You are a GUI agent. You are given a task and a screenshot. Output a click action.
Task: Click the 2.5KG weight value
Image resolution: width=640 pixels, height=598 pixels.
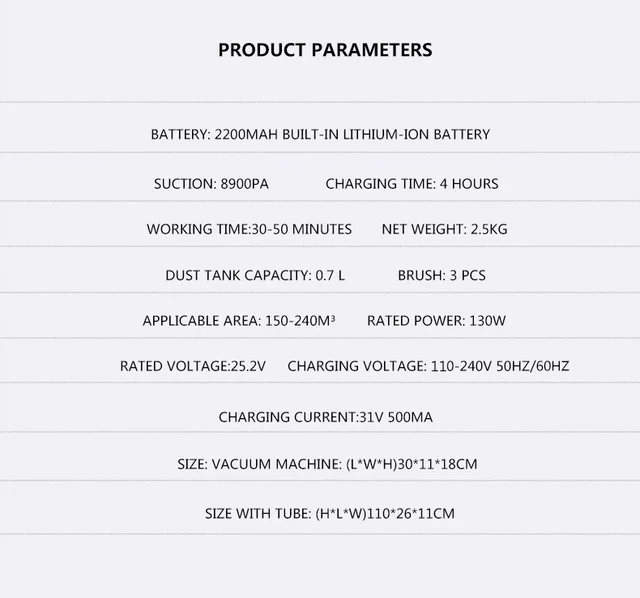tap(489, 229)
